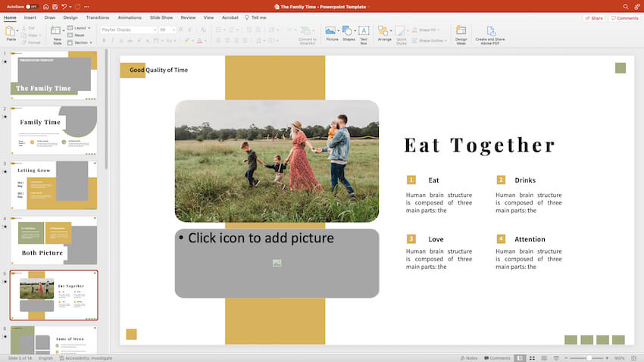Click the Home icon in title bar
Viewport: 644px width, 362px height.
pyautogui.click(x=45, y=6)
